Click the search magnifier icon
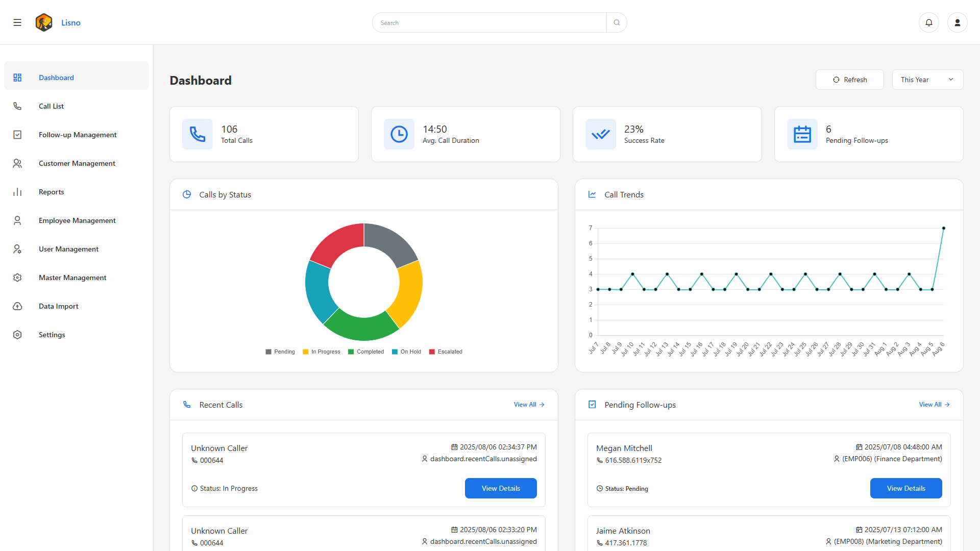 click(x=617, y=22)
